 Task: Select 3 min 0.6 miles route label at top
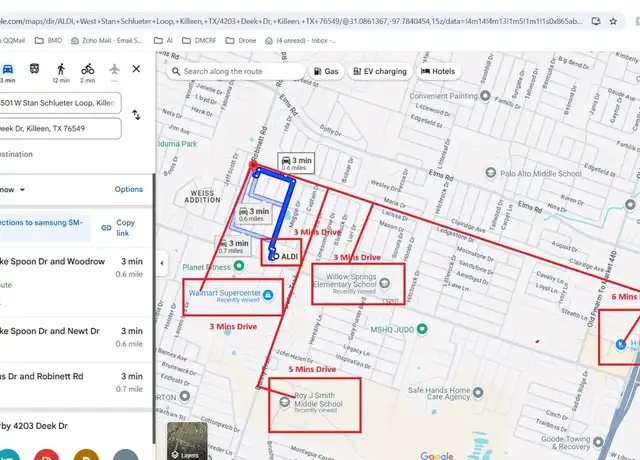tap(296, 163)
